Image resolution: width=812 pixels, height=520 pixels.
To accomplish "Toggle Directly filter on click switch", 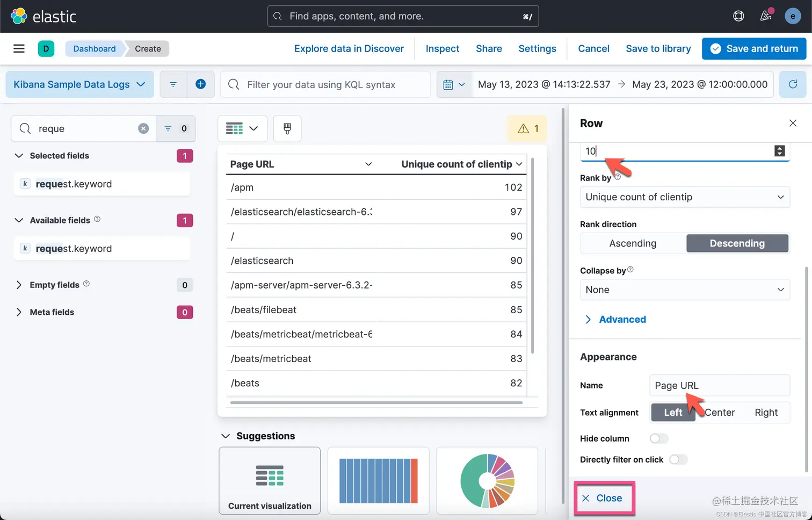I will click(x=678, y=459).
